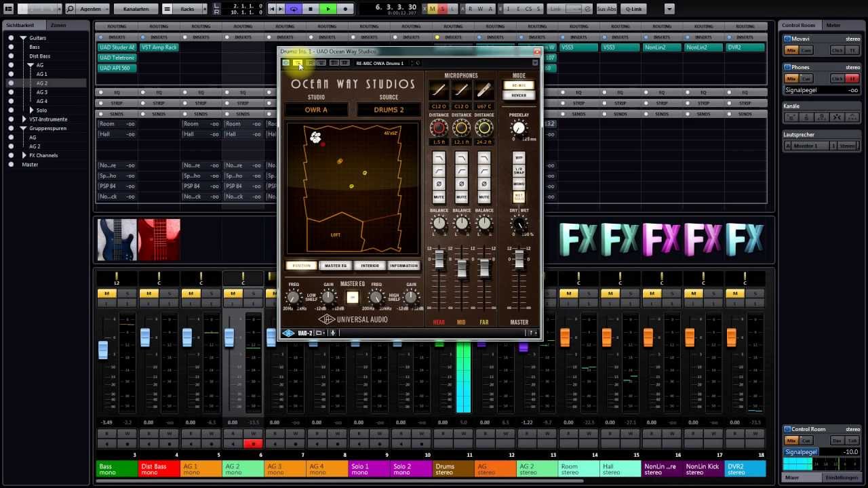
Task: Toggle WET SOLO in the plugin
Action: [519, 197]
